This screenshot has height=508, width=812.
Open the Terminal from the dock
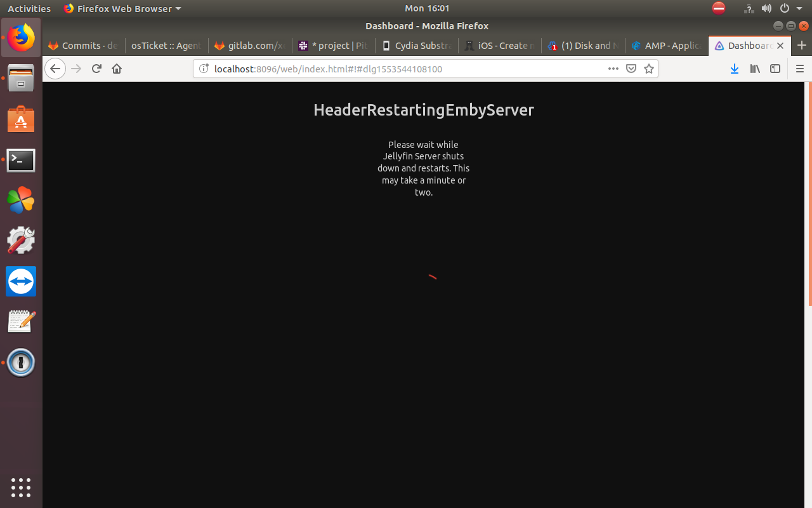pos(21,160)
